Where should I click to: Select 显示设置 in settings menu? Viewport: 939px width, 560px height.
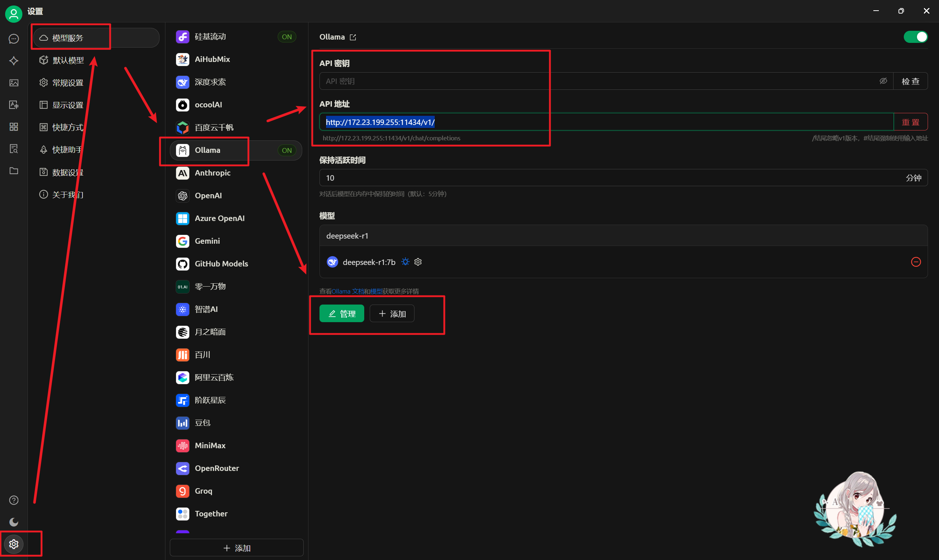(x=68, y=105)
